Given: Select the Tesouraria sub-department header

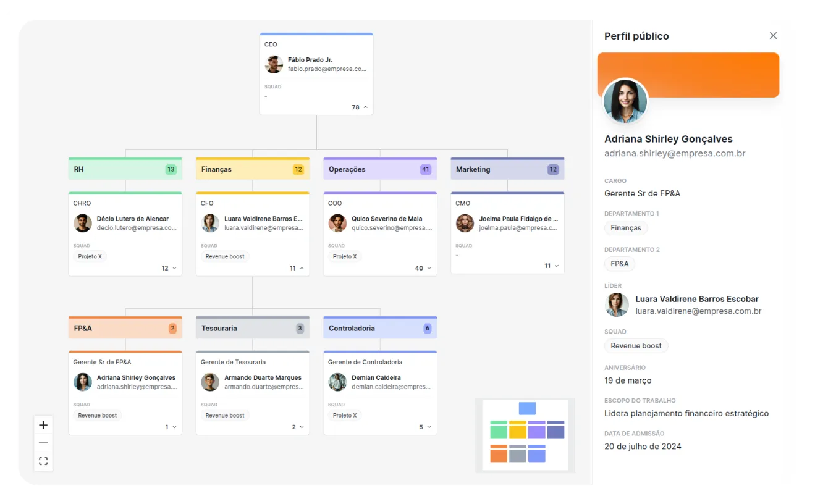Looking at the screenshot, I should [x=253, y=327].
